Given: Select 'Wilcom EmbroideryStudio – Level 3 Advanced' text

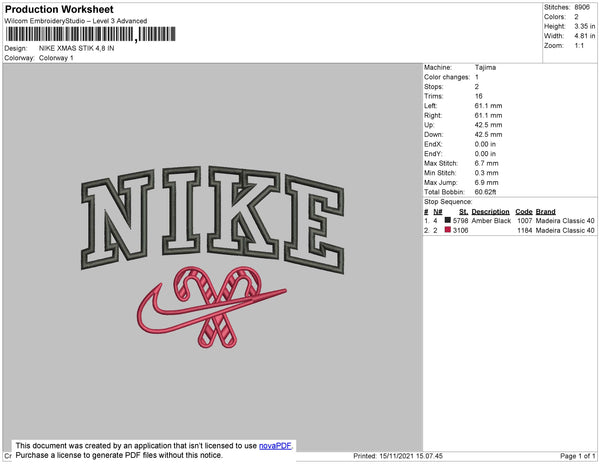Looking at the screenshot, I should [76, 21].
